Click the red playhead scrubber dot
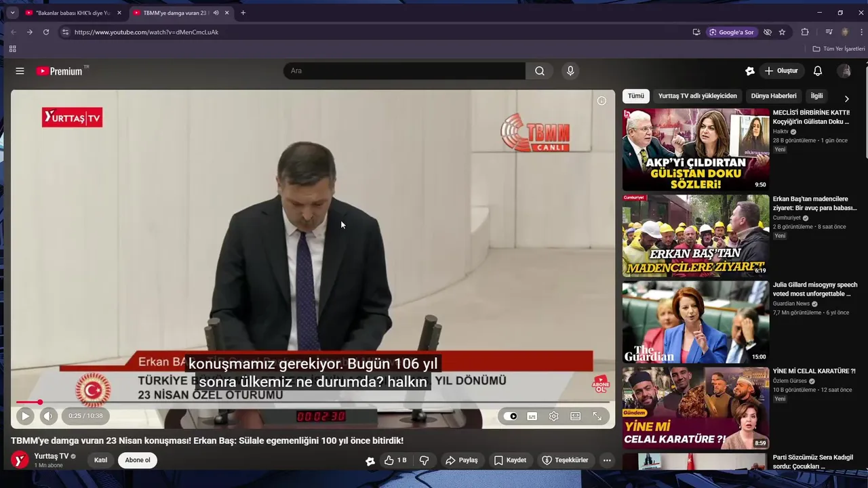 tap(40, 403)
